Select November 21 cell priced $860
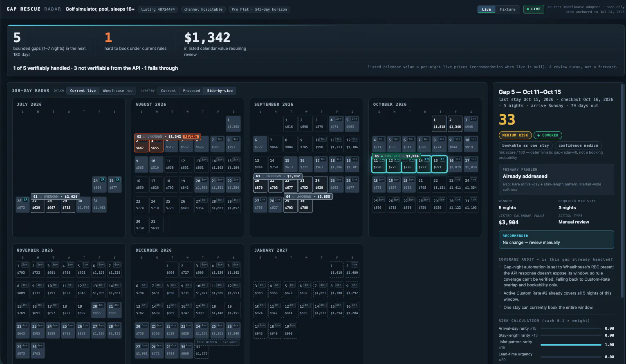626x364 pixels. point(114,310)
